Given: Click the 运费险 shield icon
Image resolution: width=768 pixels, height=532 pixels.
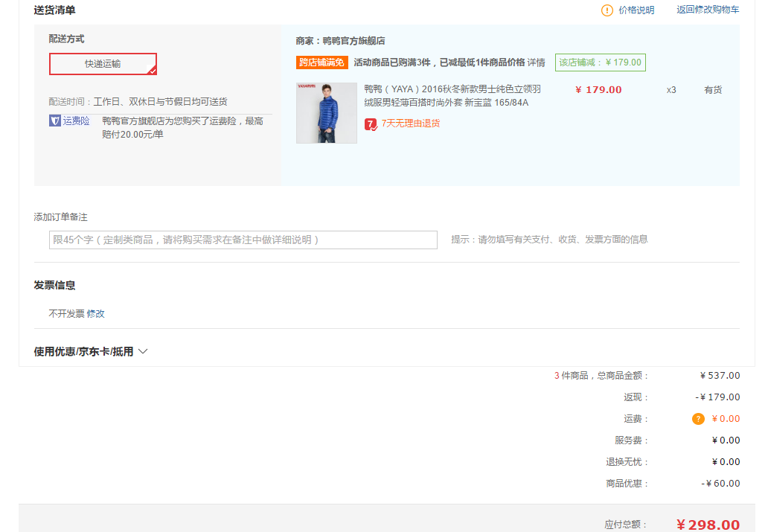Looking at the screenshot, I should (55, 121).
